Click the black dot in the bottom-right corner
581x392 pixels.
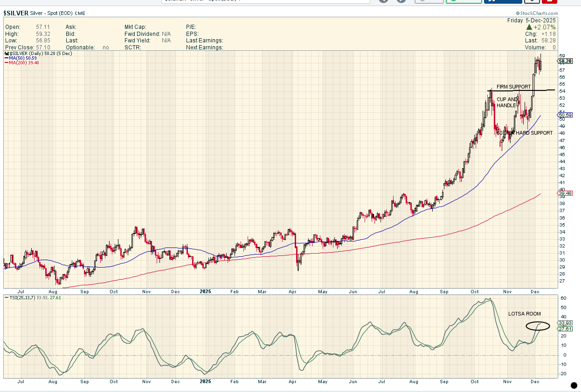point(574,385)
